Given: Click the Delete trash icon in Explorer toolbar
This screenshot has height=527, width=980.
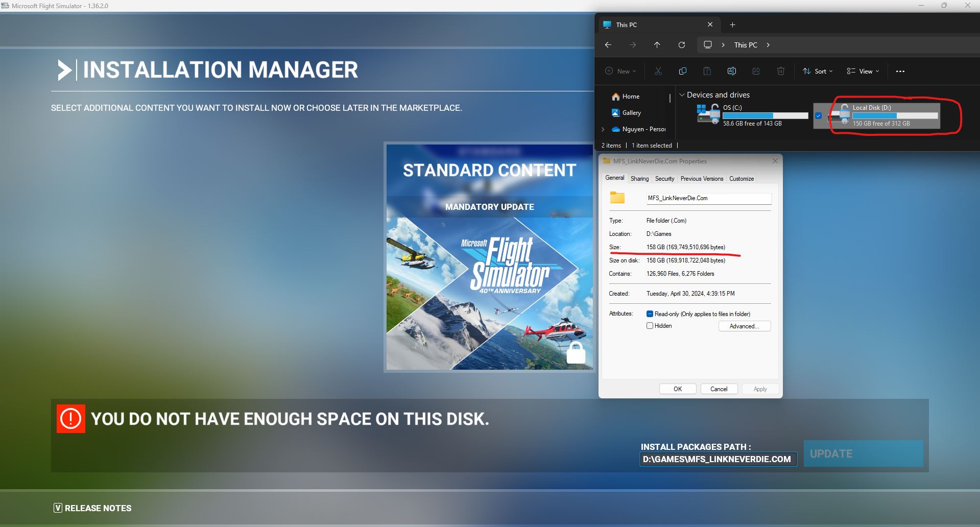Looking at the screenshot, I should (x=780, y=71).
